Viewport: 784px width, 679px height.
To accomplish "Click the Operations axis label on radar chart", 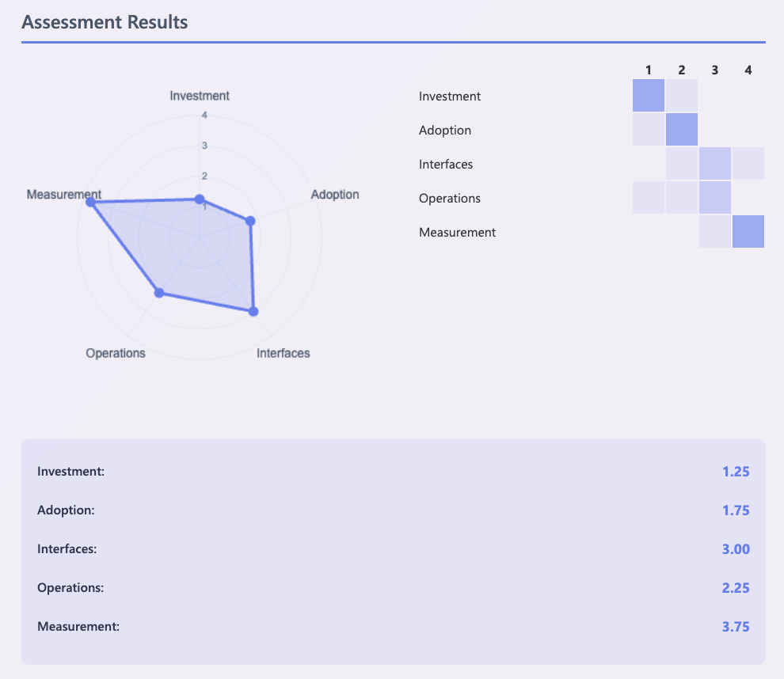I will coord(116,353).
